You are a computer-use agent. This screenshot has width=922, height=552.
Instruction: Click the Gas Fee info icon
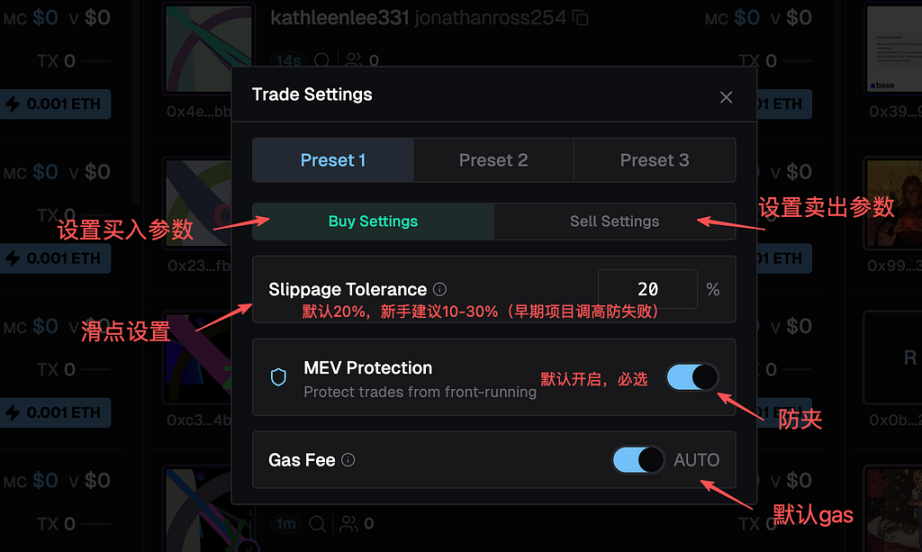click(x=348, y=461)
